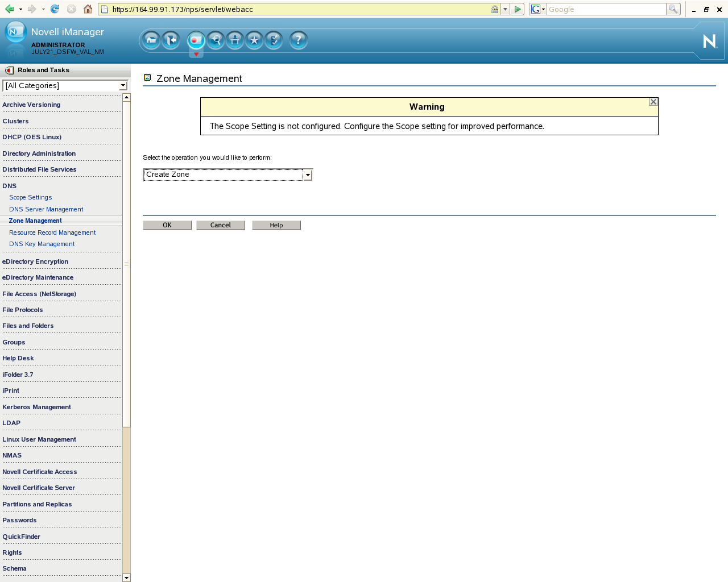Click the Zone Management page icon
The width and height of the screenshot is (728, 582).
(147, 77)
